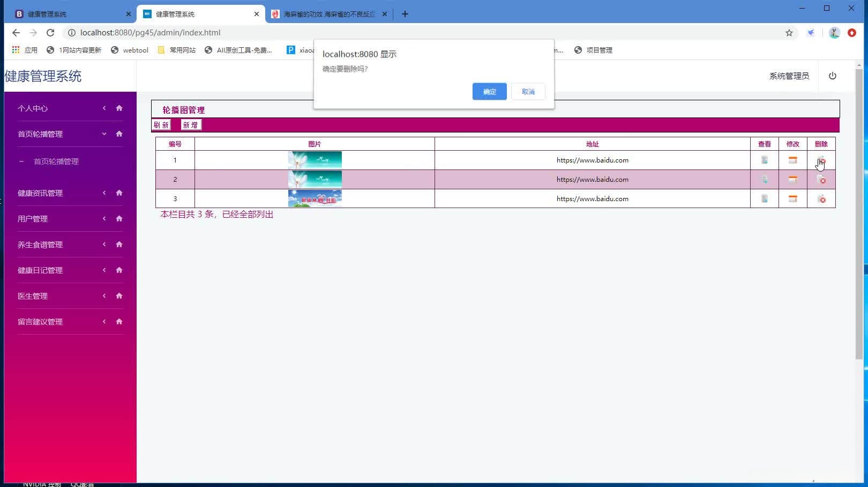Click the home icon beside 养生食谱管理
This screenshot has width=868, height=487.
(119, 244)
